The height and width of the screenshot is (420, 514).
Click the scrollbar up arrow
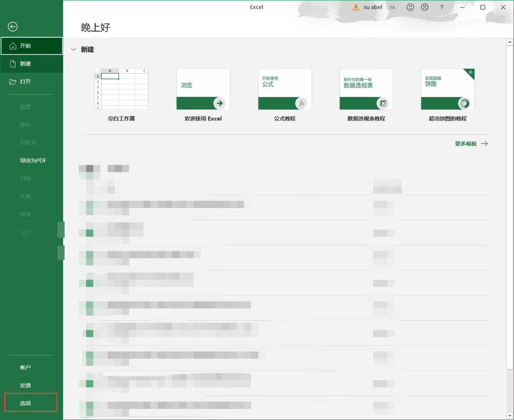[510, 42]
